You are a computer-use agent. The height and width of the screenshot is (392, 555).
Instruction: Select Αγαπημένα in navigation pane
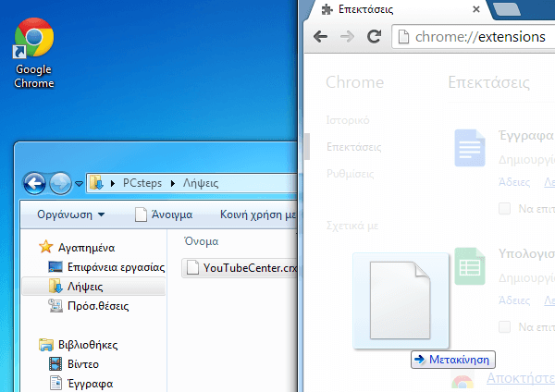pos(86,248)
